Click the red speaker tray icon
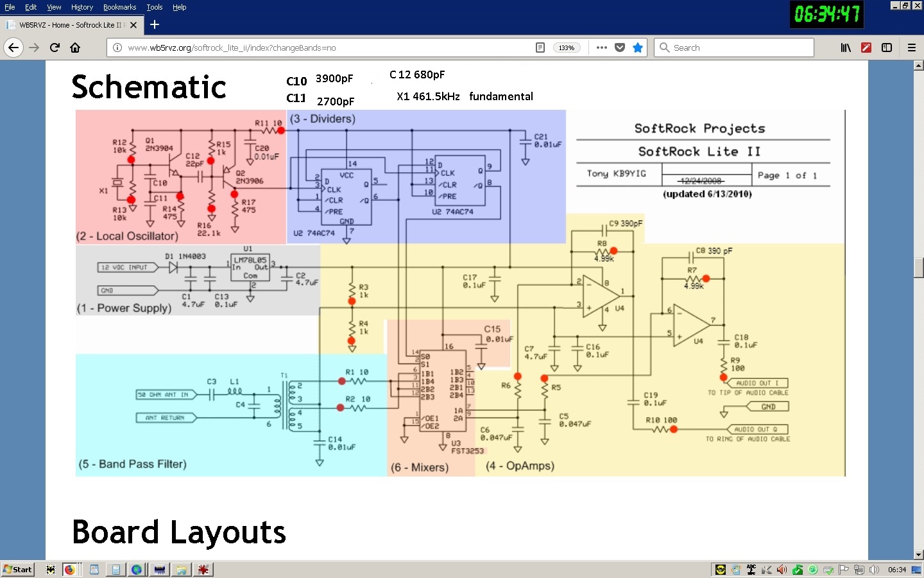 [x=782, y=570]
